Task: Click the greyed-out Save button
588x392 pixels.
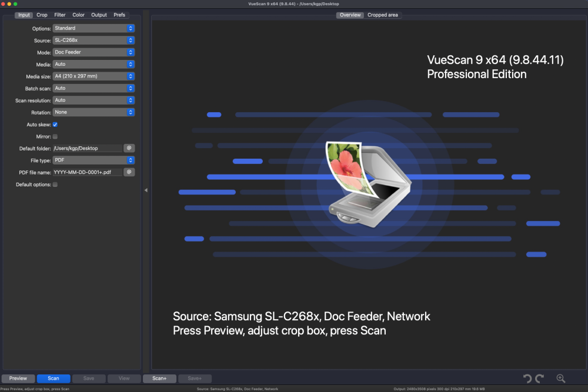Action: coord(89,378)
